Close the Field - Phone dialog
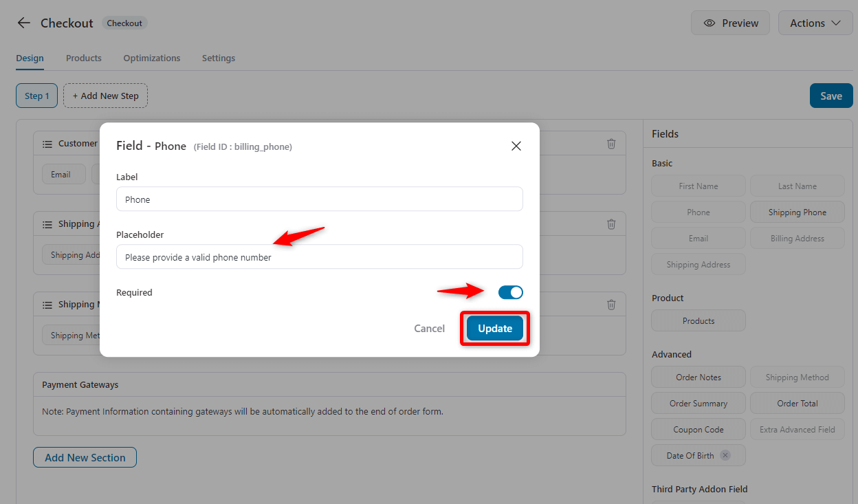 [x=516, y=146]
